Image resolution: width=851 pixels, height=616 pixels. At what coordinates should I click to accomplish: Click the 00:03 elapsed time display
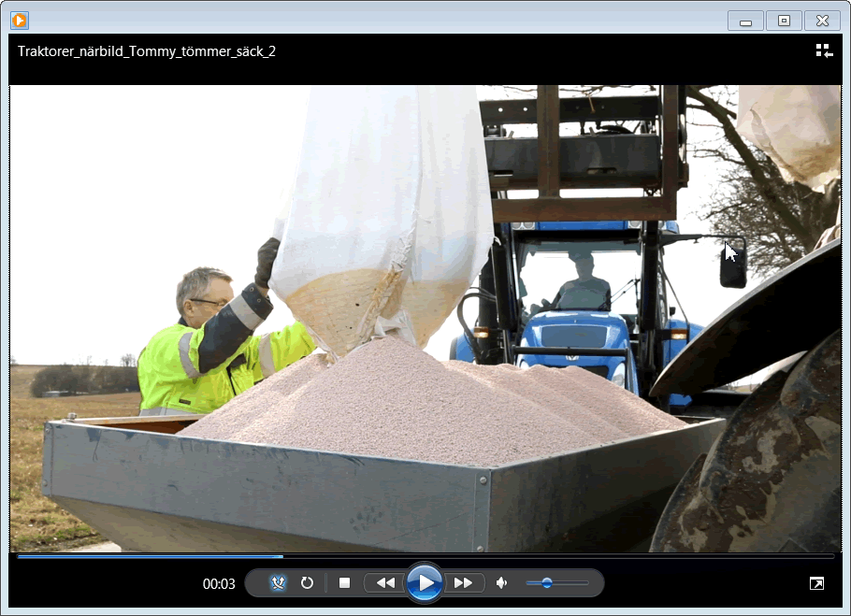tap(219, 584)
